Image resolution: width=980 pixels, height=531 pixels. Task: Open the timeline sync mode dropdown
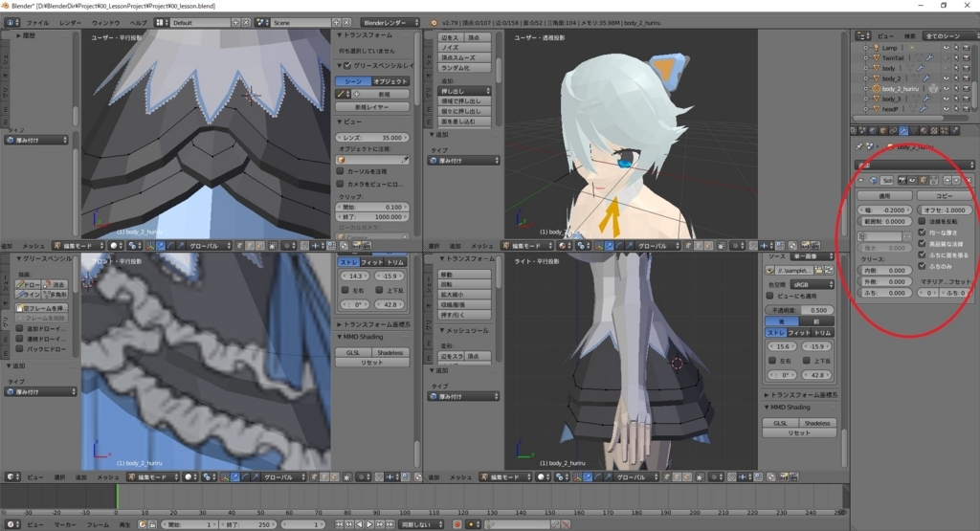421,524
